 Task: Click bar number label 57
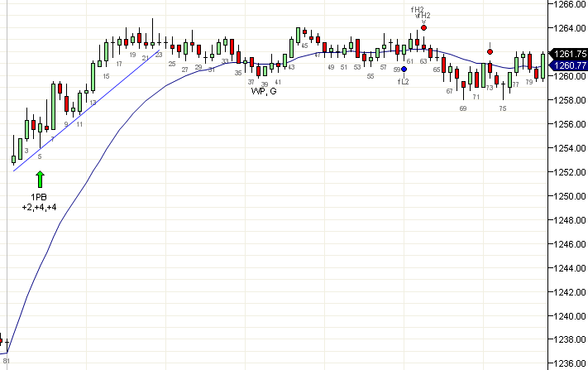click(383, 68)
